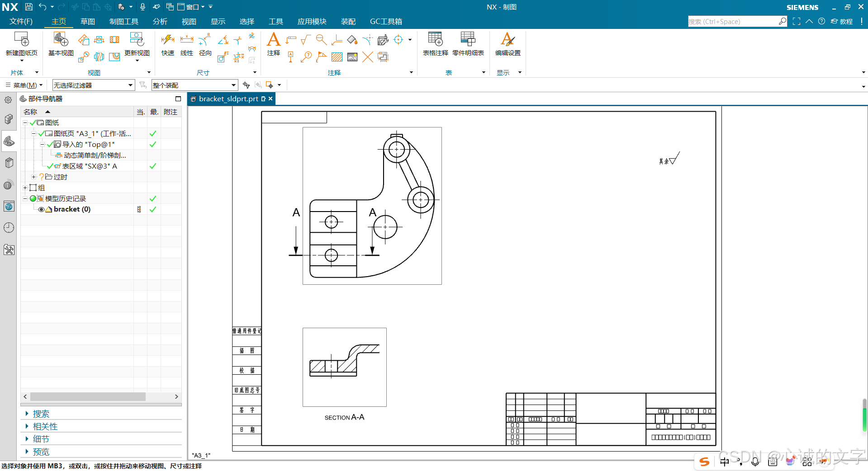Toggle the 模型历史记录 green status indicator
Viewport: 868px width, 471px height.
[33, 198]
